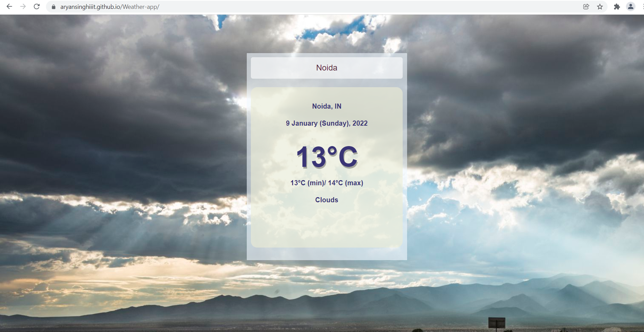This screenshot has height=332, width=644.
Task: Reload the weather app page
Action: click(37, 6)
